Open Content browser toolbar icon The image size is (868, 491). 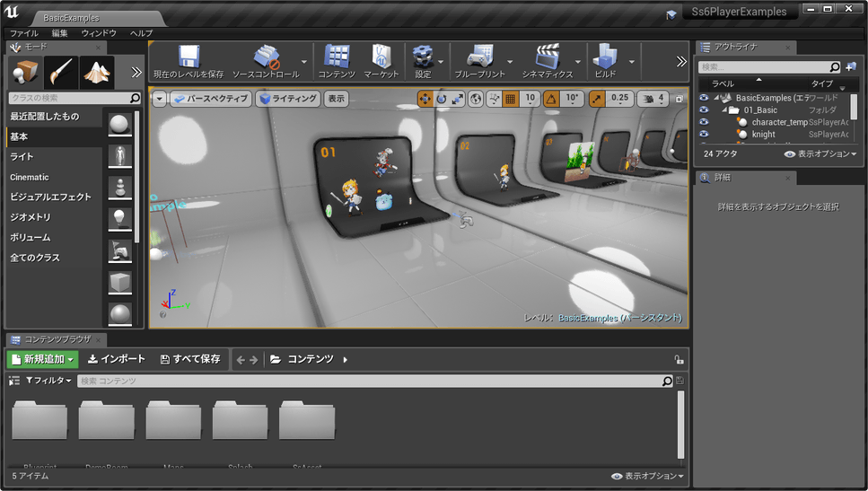click(337, 61)
